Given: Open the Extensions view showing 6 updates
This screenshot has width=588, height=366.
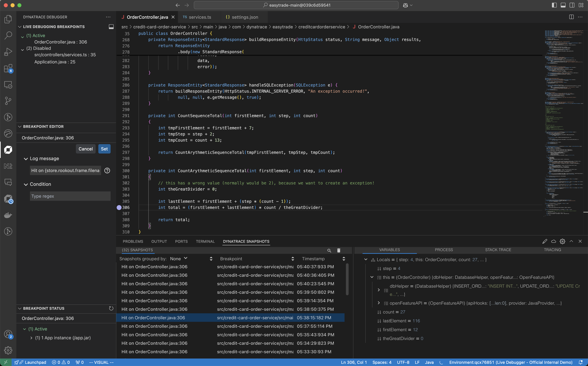Looking at the screenshot, I should pos(8,69).
